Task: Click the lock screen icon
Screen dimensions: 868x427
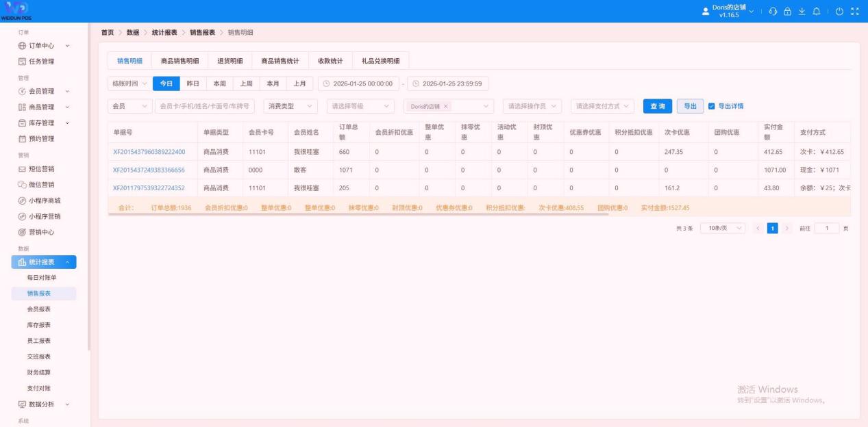Action: [x=788, y=11]
